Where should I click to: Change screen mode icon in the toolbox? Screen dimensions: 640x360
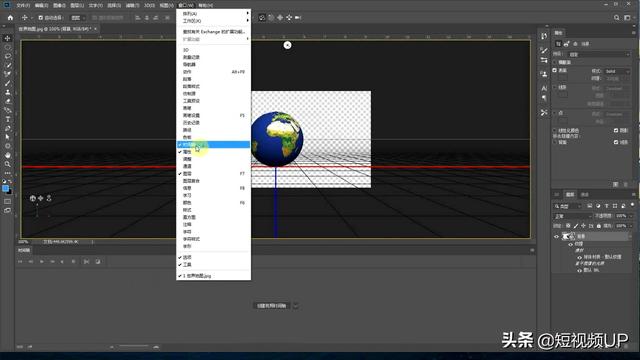click(7, 211)
